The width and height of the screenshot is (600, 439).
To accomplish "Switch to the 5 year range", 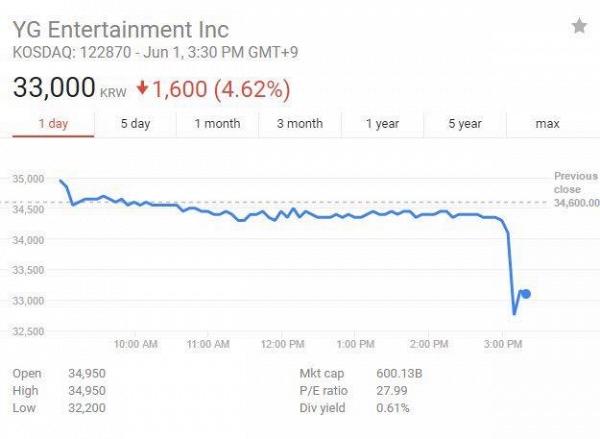I will pyautogui.click(x=465, y=124).
